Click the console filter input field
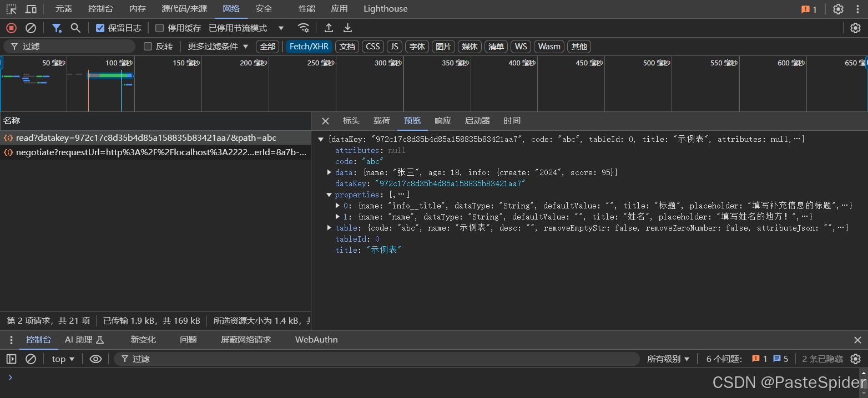The width and height of the screenshot is (868, 398). [x=377, y=359]
